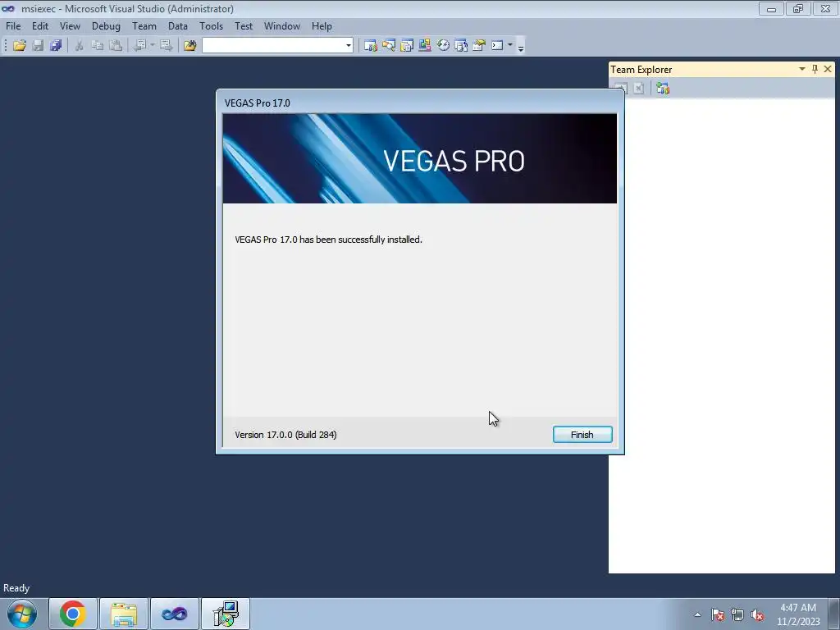Viewport: 840px width, 630px height.
Task: Click the Team Explorer panel title
Action: [641, 70]
